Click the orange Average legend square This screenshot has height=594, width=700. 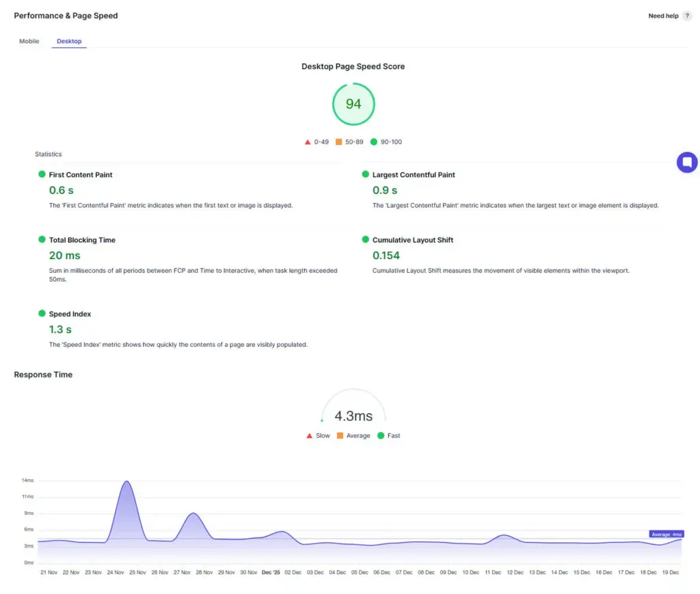340,435
